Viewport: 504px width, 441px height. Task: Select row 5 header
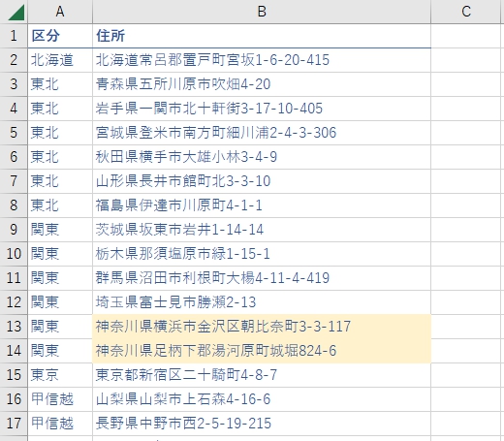(x=14, y=133)
